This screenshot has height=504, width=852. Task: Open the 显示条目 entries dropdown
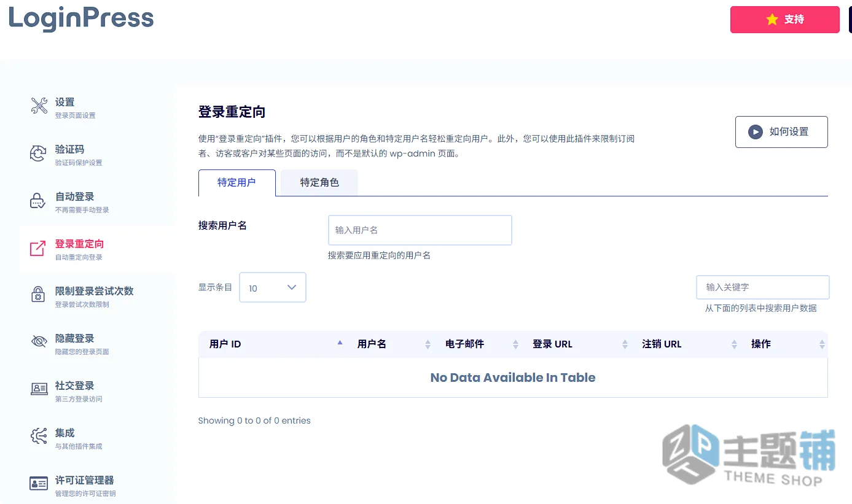(x=273, y=287)
